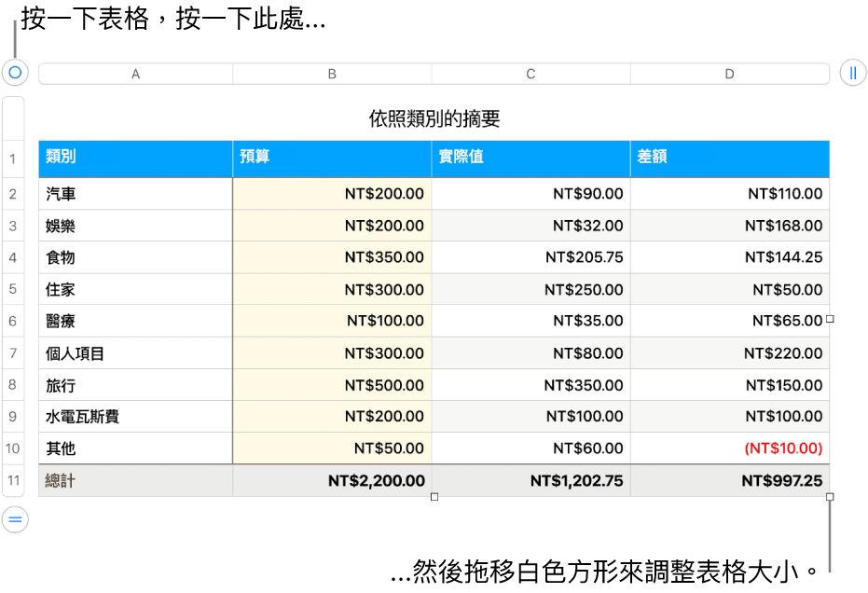Select column reference bar D
This screenshot has height=593, width=868.
click(x=730, y=73)
